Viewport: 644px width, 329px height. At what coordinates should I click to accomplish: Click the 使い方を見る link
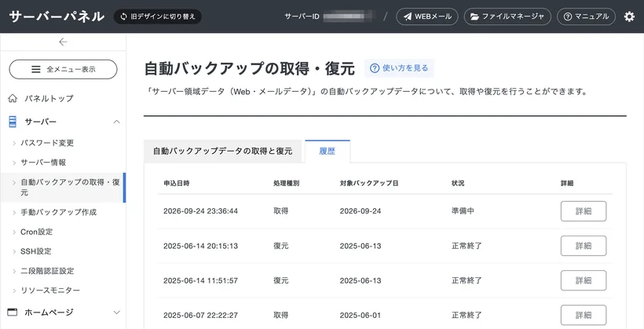(x=399, y=68)
